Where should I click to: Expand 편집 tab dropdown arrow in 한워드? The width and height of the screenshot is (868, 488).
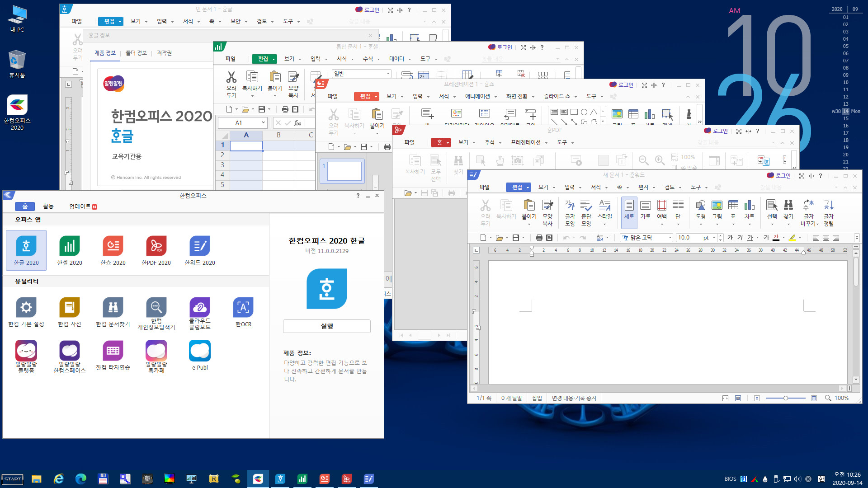(528, 188)
